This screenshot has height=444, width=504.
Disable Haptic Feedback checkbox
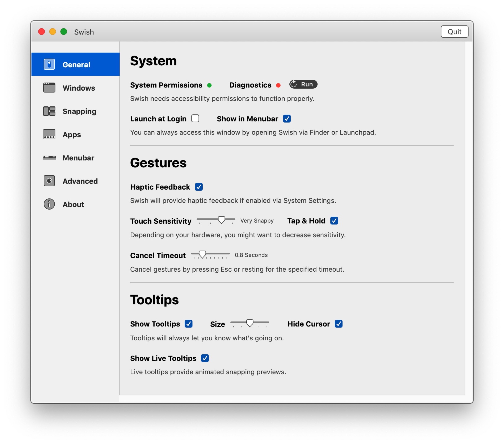click(198, 187)
